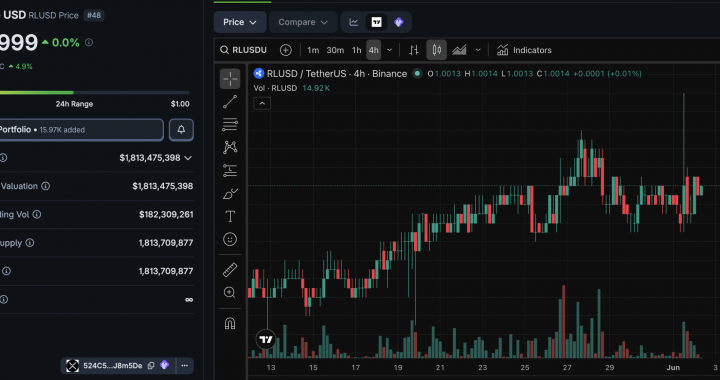The image size is (720, 380).
Task: Switch to simple line chart view
Action: tap(354, 22)
